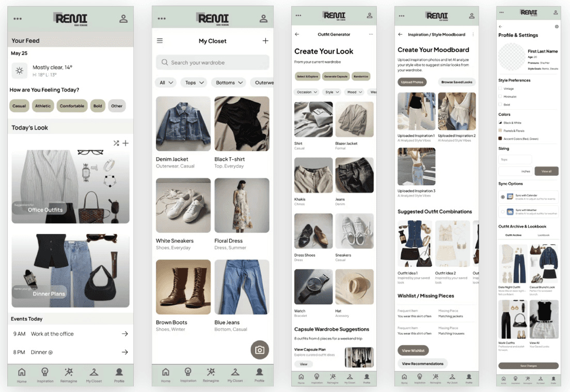Open the Office Outfits look card

[x=71, y=186]
